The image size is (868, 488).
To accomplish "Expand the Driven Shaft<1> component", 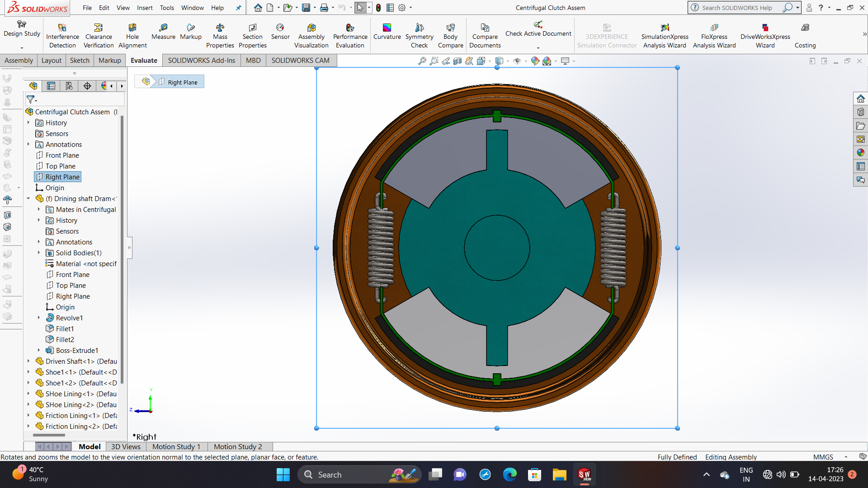I will point(28,361).
